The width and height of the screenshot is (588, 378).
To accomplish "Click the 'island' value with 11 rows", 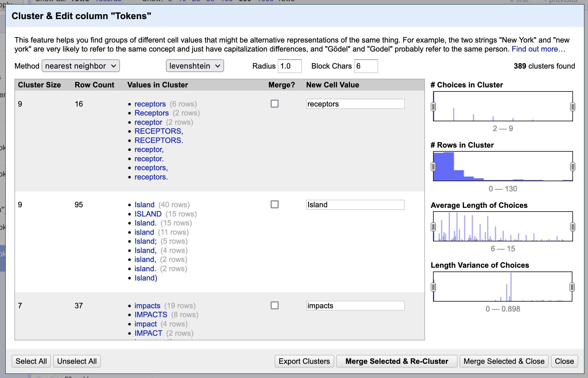I will (x=144, y=232).
